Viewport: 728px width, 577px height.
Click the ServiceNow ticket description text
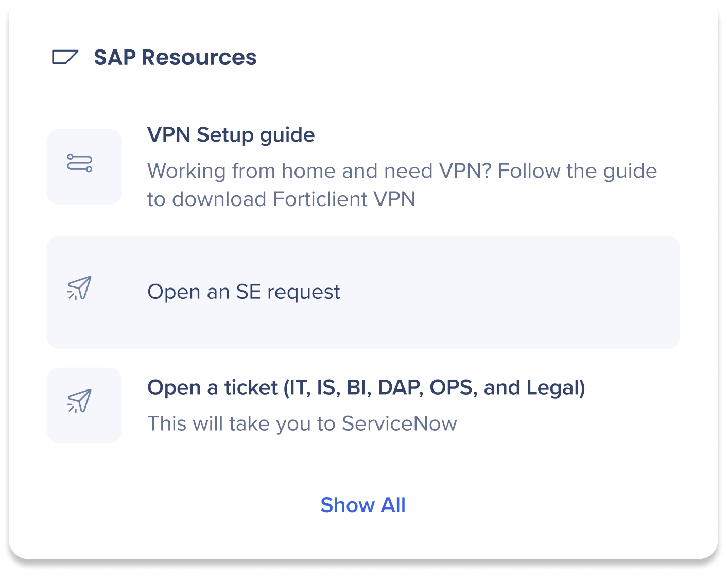tap(302, 423)
